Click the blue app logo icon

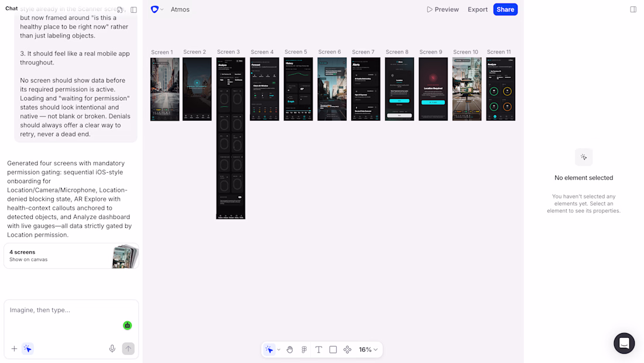[155, 9]
